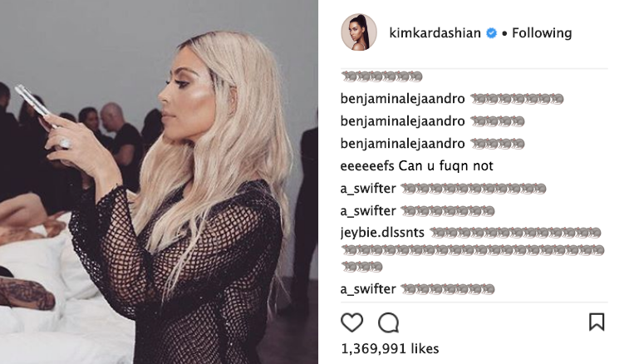Open the third benjaminalejaandro commenter profile

point(402,144)
